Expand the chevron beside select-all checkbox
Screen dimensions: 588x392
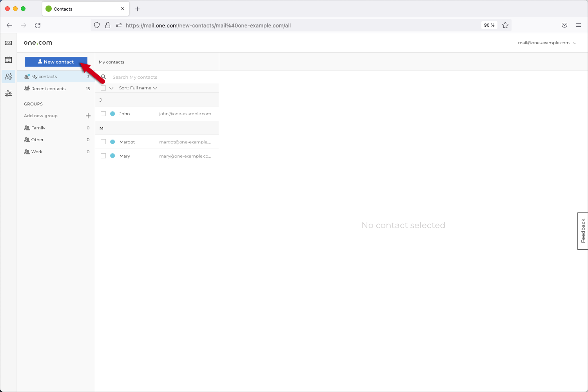coord(111,88)
